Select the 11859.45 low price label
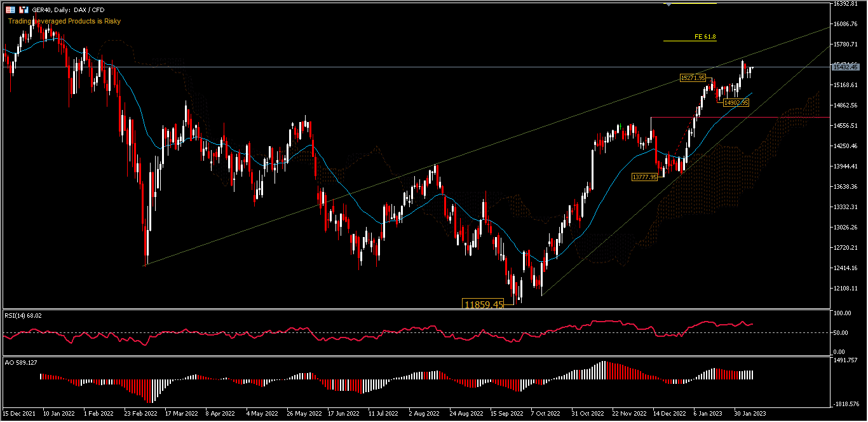Viewport: 868px width, 422px height. pyautogui.click(x=484, y=304)
